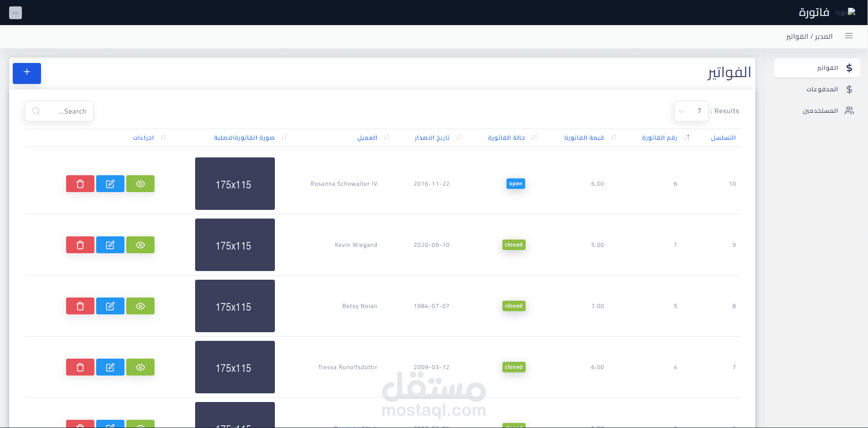Image resolution: width=868 pixels, height=428 pixels.
Task: Click customer name Rosanna Schowalter IV
Action: (344, 184)
